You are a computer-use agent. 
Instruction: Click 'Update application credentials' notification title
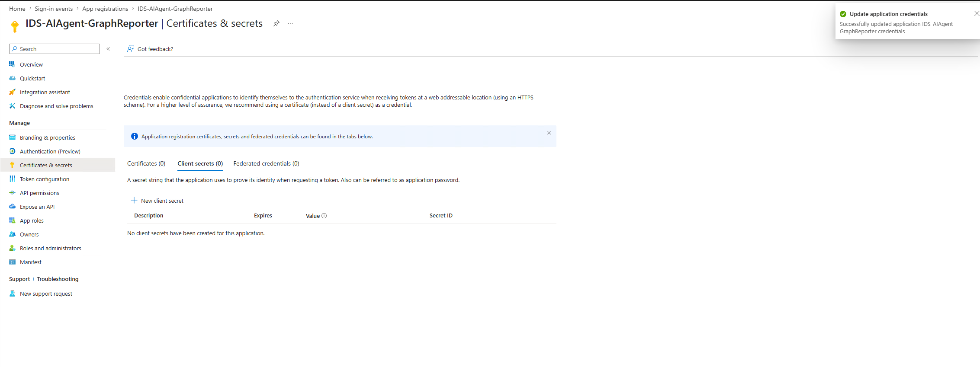click(x=889, y=14)
